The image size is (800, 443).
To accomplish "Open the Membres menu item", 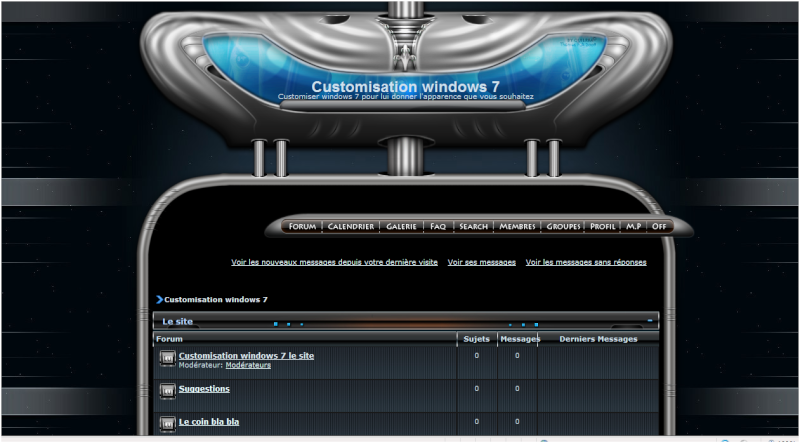I will (517, 226).
